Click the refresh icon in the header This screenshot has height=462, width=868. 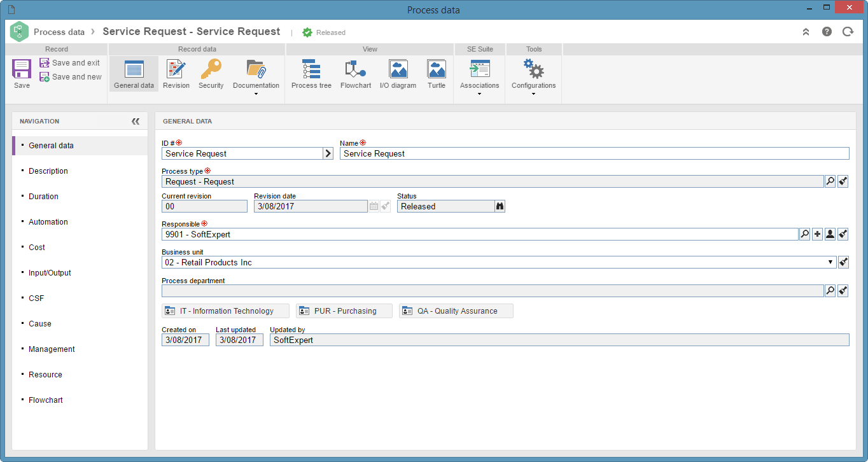pos(848,31)
